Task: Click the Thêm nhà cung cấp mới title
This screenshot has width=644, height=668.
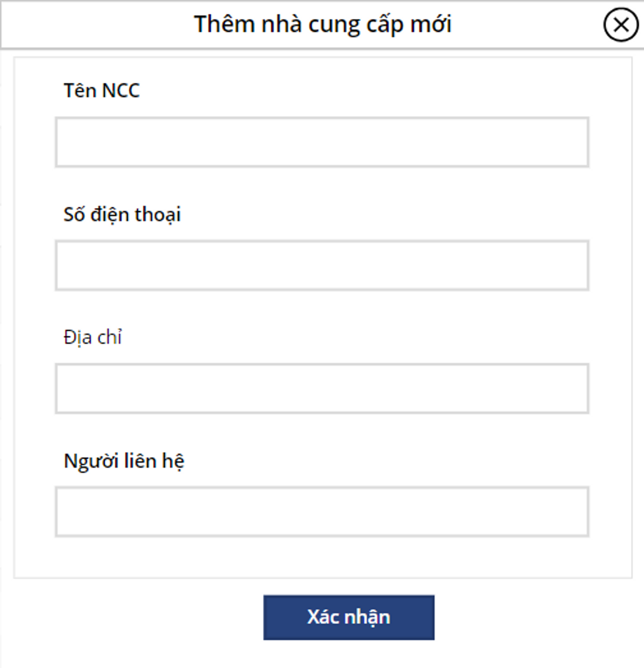Action: (323, 24)
